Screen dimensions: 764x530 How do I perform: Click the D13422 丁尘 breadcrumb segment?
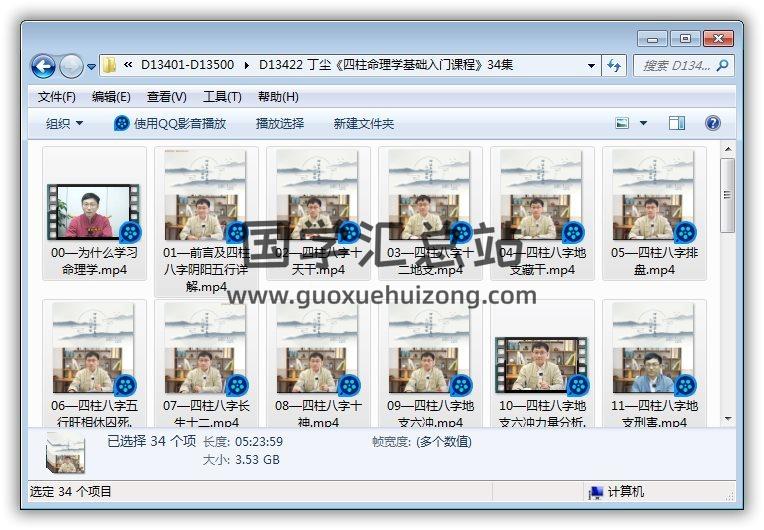tap(385, 65)
